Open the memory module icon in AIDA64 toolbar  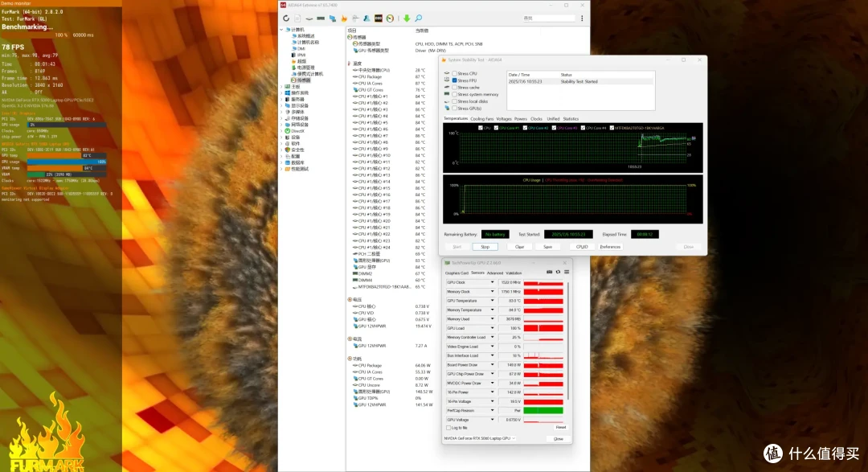pyautogui.click(x=321, y=18)
